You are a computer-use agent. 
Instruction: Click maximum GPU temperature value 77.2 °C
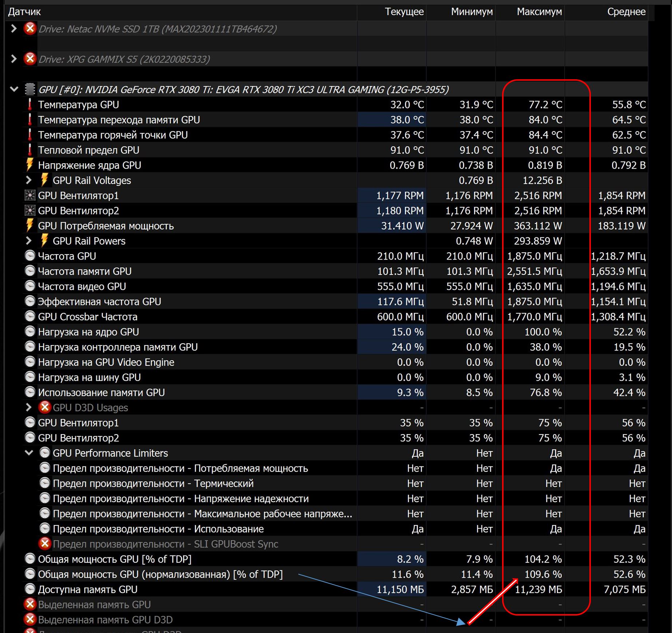coord(545,104)
